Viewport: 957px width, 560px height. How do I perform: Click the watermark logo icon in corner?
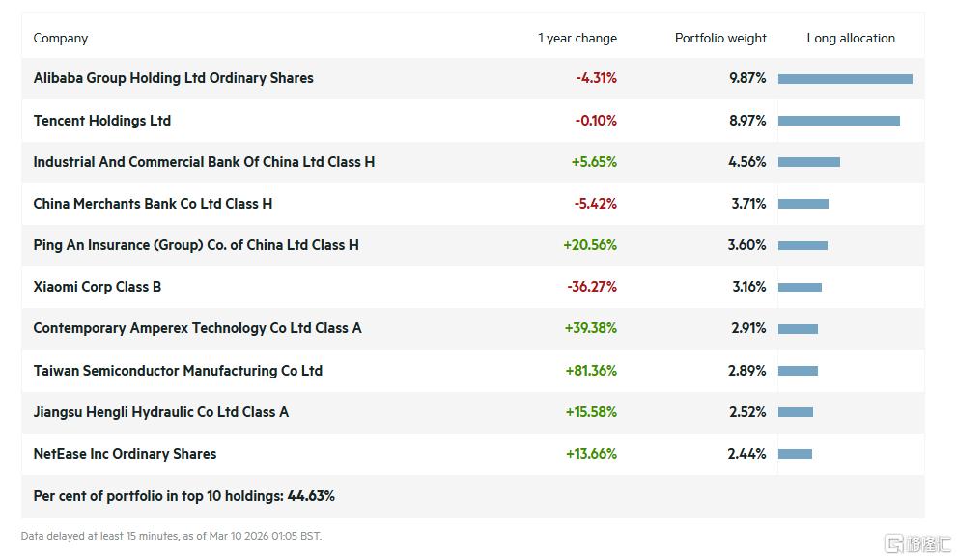(895, 544)
